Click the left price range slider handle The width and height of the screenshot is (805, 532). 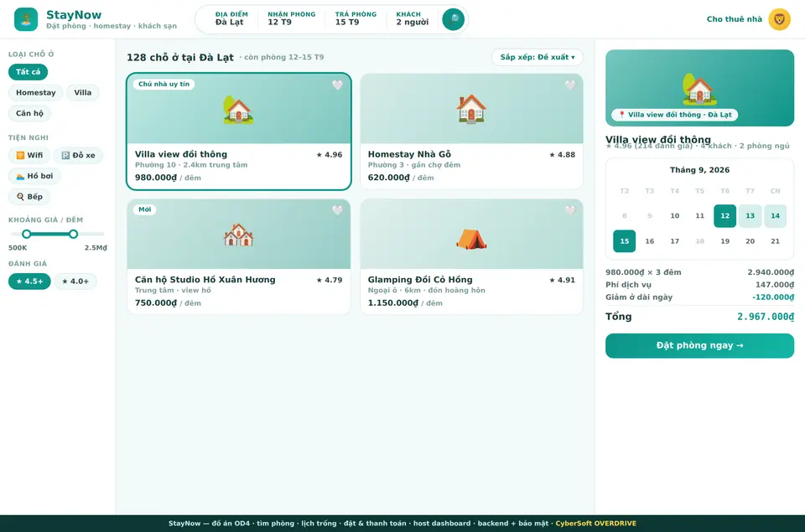click(26, 234)
